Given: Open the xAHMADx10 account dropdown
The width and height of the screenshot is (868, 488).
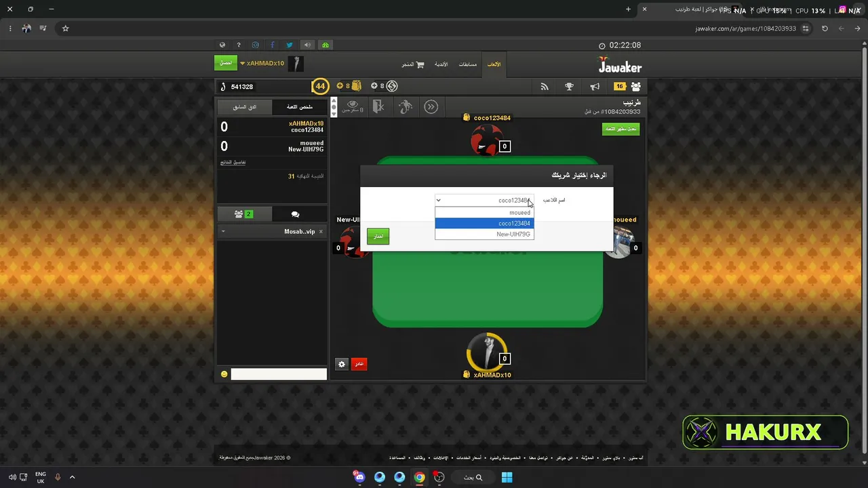Looking at the screenshot, I should click(x=262, y=64).
